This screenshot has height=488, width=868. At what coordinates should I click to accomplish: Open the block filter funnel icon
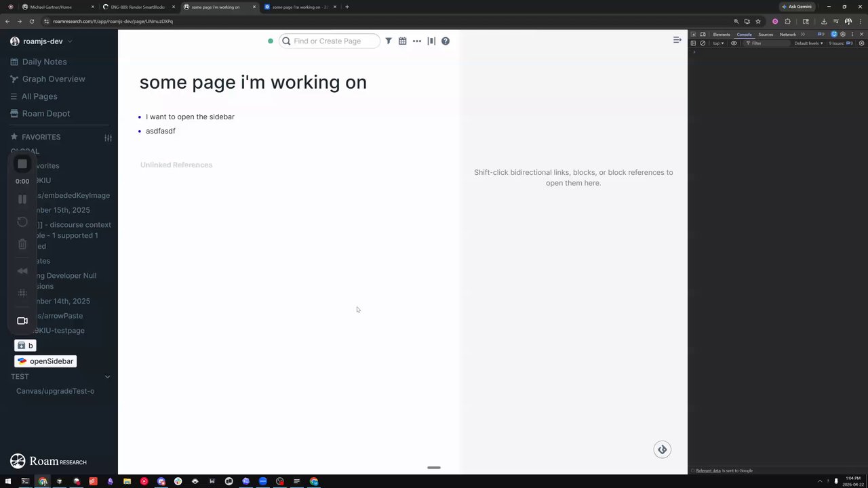click(x=389, y=41)
